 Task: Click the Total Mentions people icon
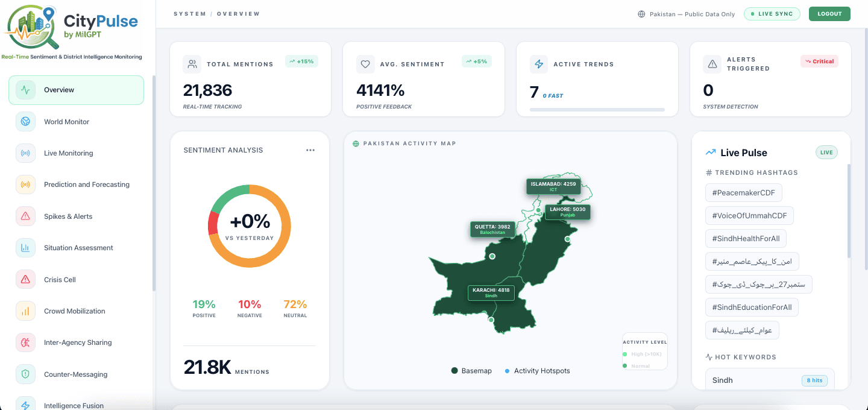point(192,64)
